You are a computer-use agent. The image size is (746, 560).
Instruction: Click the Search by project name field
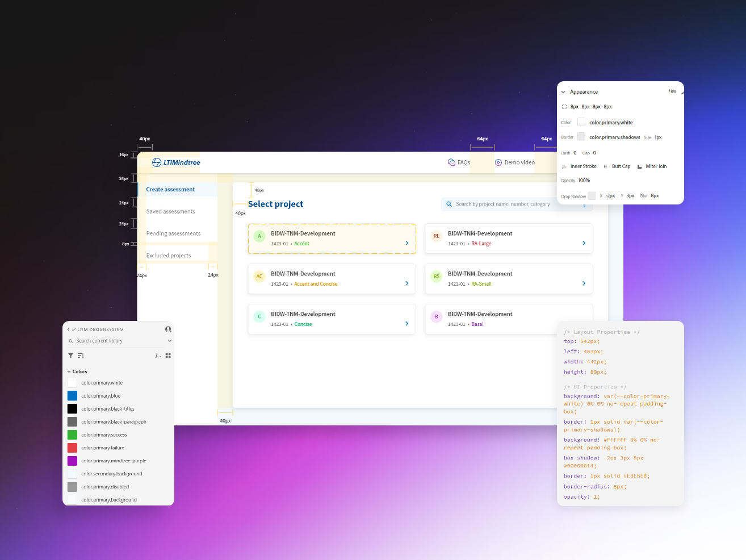(517, 204)
